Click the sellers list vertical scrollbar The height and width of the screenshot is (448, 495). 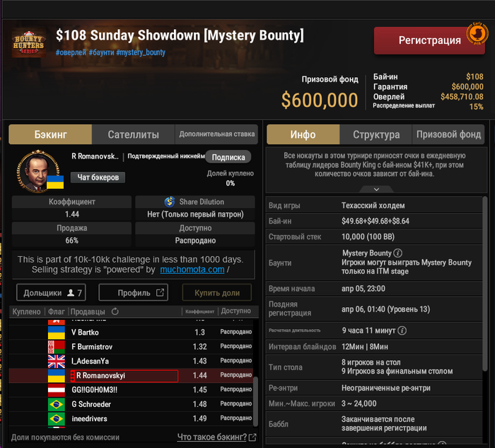pyautogui.click(x=255, y=401)
